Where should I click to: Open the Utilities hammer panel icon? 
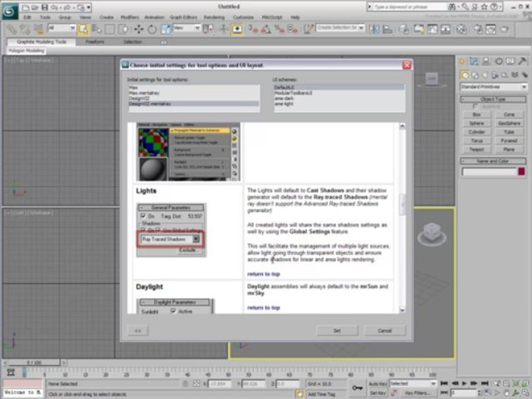click(x=523, y=62)
